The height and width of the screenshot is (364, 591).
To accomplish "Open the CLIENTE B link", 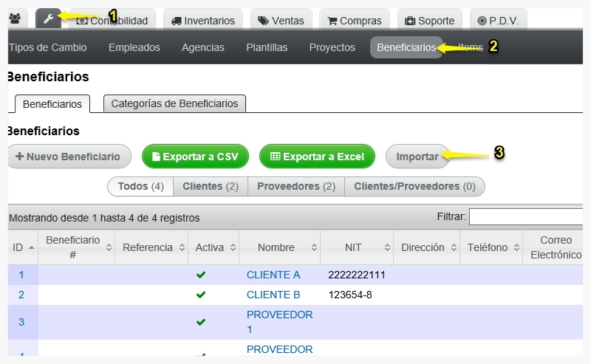I will 273,295.
